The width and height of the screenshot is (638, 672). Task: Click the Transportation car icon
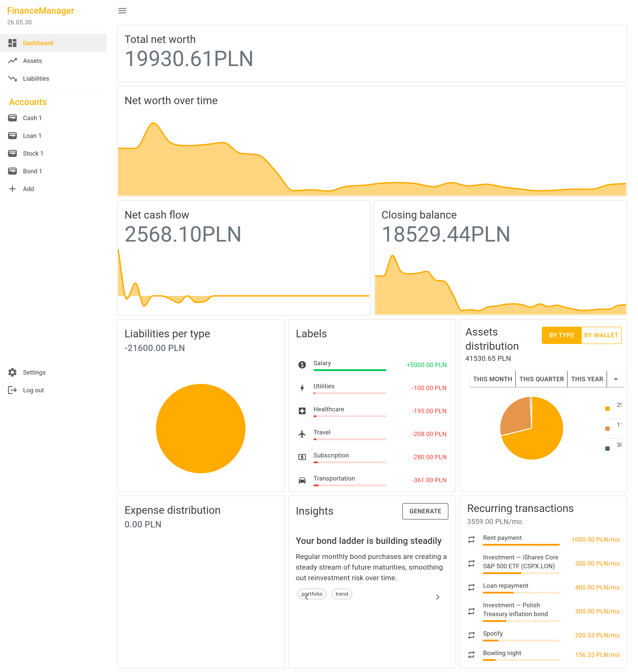click(x=302, y=480)
